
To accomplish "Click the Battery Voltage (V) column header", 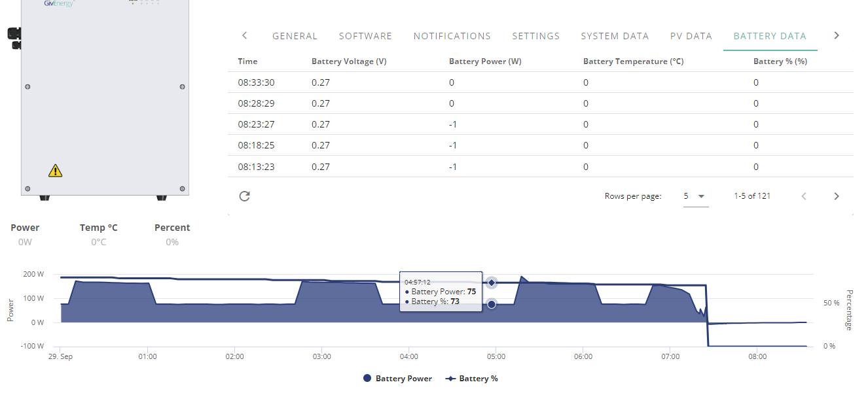I will point(349,61).
